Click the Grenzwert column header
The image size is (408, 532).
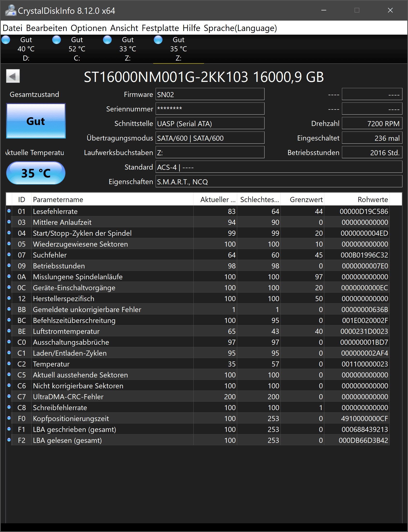click(x=302, y=199)
